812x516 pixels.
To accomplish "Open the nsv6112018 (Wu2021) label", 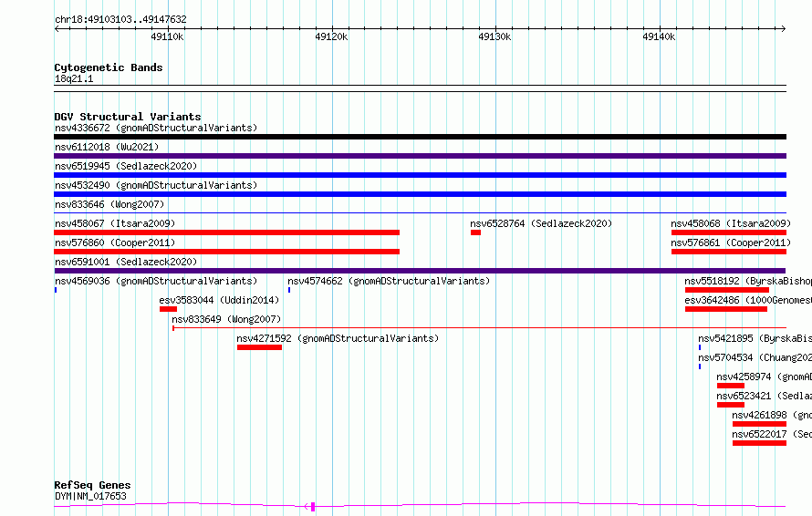I will coord(107,147).
